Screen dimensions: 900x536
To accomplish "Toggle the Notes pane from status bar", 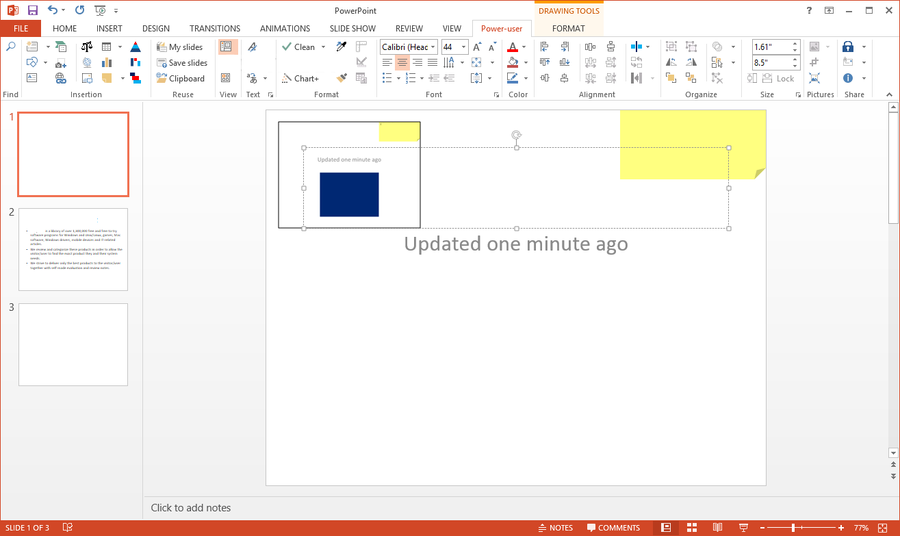I will tap(554, 527).
